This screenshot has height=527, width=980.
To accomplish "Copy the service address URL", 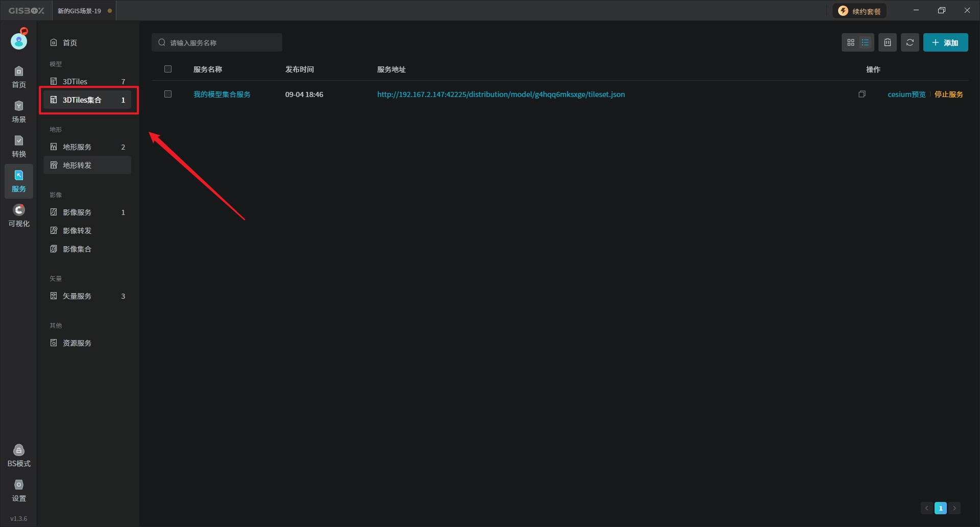I will tap(862, 94).
